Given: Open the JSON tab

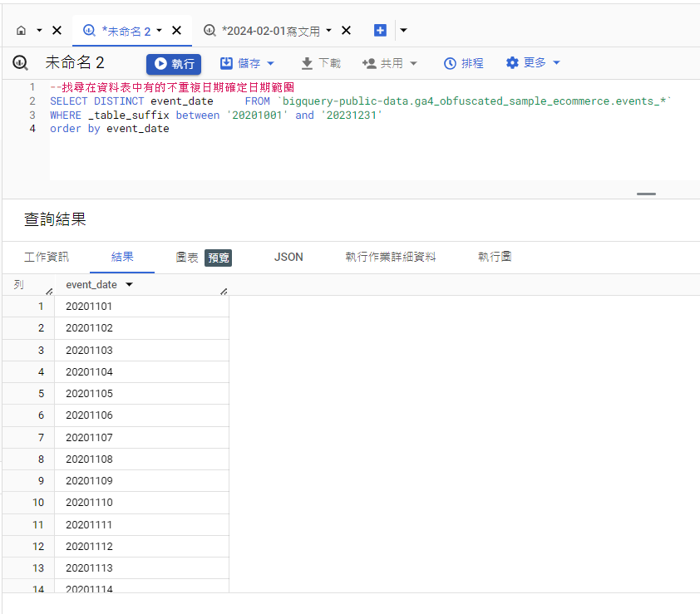Looking at the screenshot, I should click(288, 257).
